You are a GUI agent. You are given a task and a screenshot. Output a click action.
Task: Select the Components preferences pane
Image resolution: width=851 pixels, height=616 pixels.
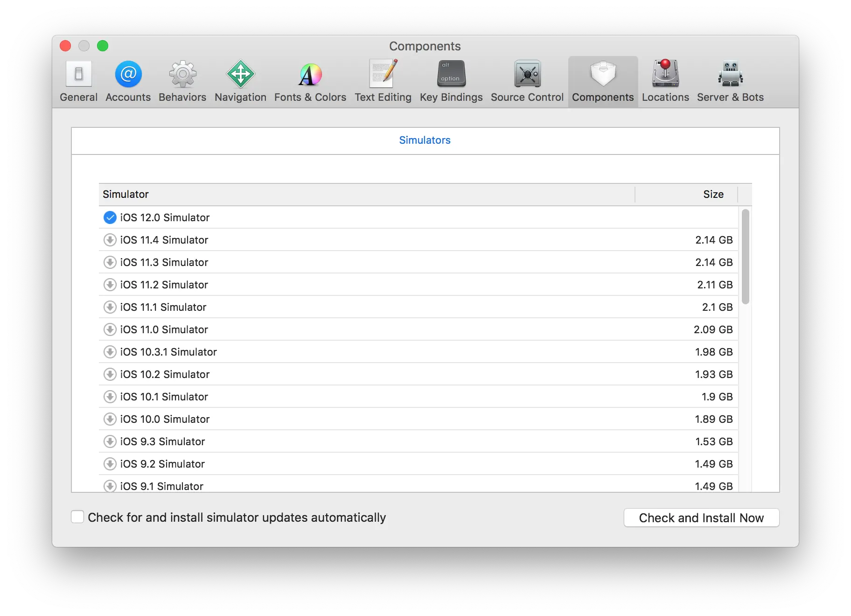(603, 81)
